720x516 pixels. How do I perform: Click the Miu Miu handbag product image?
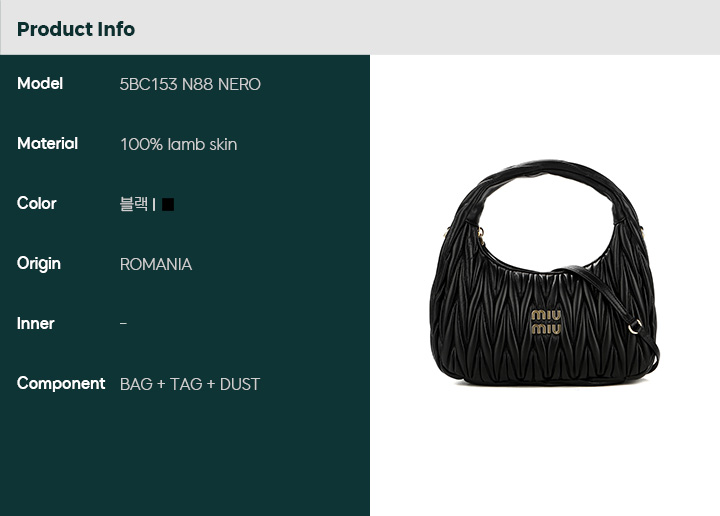[x=545, y=272]
